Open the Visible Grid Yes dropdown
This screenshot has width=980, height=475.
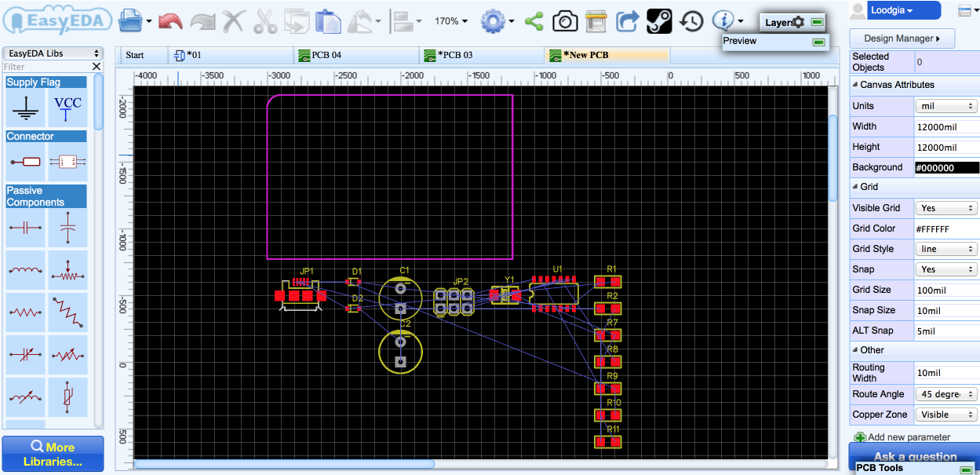click(946, 208)
